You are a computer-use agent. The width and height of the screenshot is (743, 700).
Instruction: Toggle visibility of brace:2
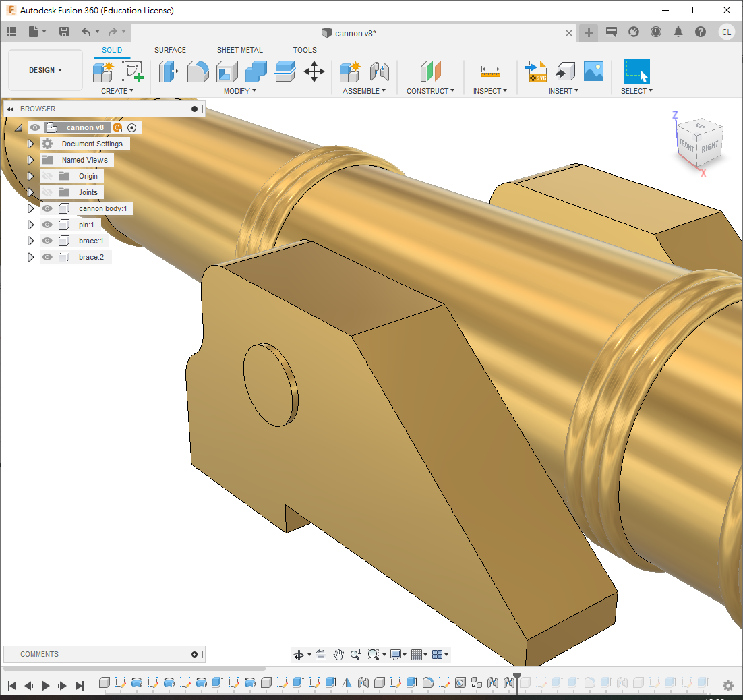point(47,257)
